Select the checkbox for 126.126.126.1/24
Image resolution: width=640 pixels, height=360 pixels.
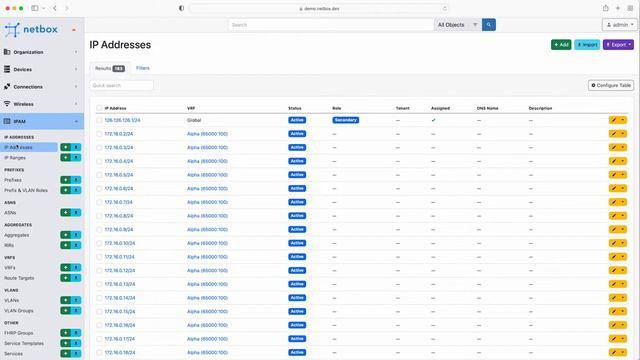[x=99, y=120]
